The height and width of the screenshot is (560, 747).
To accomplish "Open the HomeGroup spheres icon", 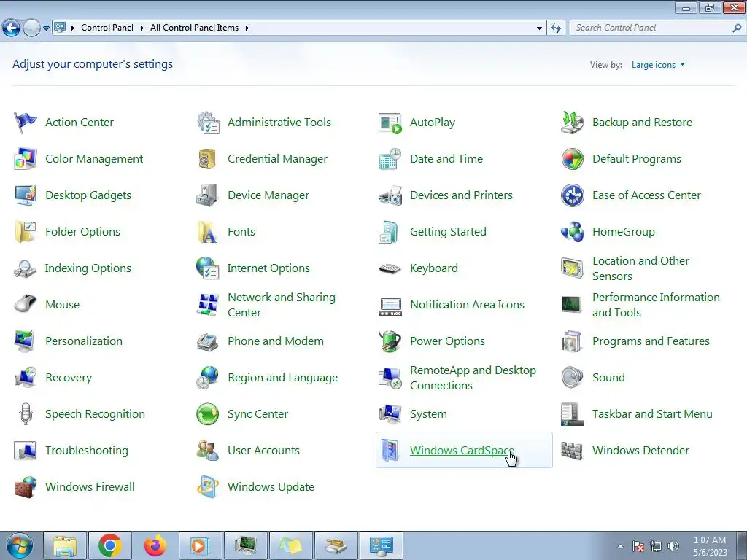I will point(572,231).
